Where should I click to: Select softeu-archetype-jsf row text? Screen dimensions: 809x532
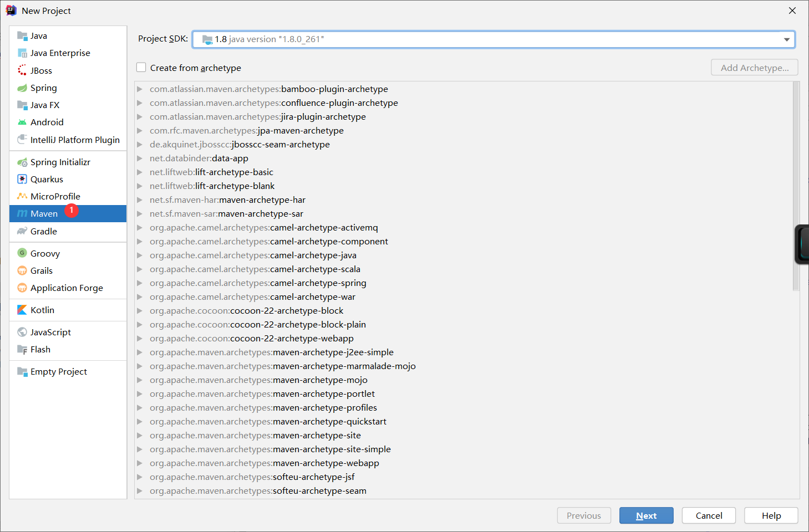[x=252, y=477]
